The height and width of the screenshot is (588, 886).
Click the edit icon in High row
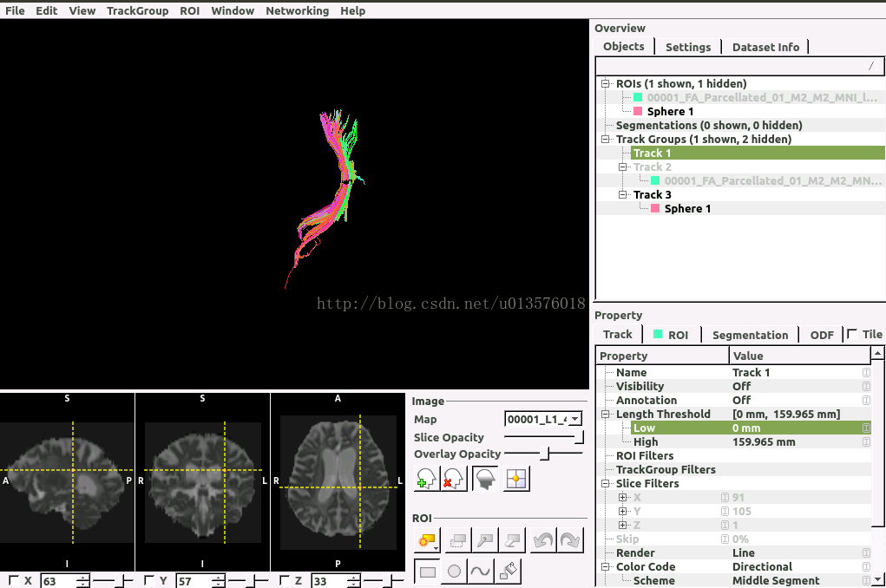866,441
